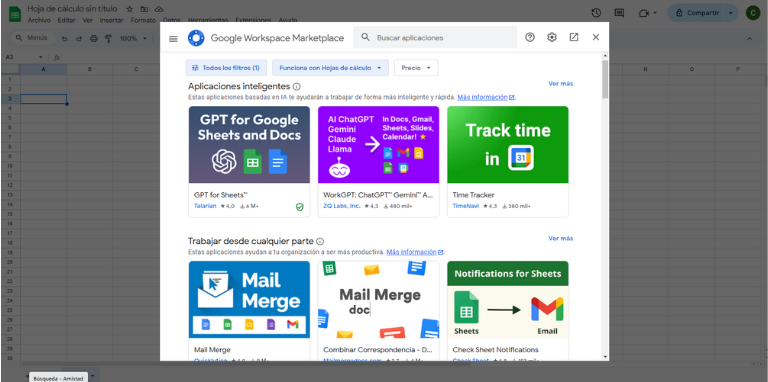Click the ZQ Labs, Inc. developer link
The image size is (768, 382).
tap(341, 206)
